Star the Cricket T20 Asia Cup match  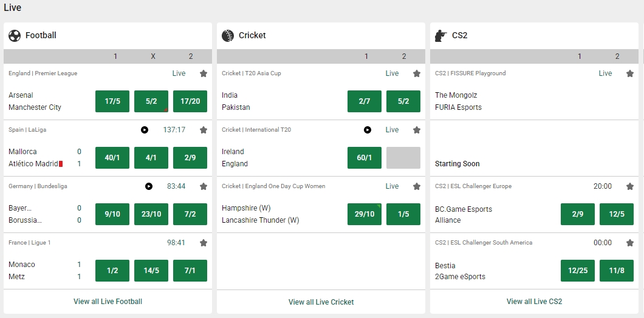pos(417,73)
